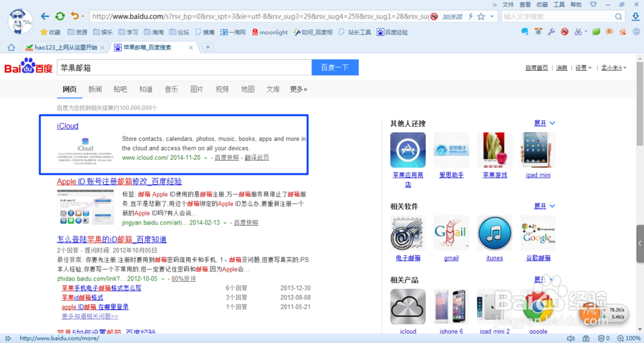Screen dimensions: 644x343
Task: Open a new tab with plus button
Action: pyautogui.click(x=208, y=47)
